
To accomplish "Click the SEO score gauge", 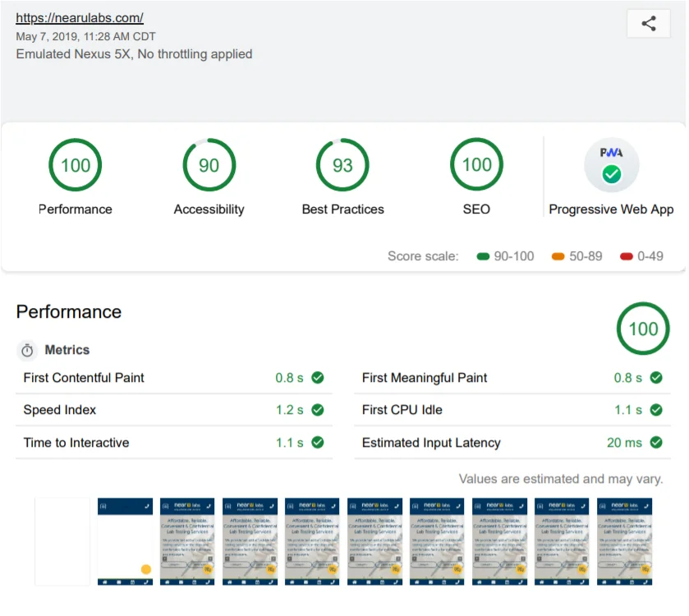I will 476,165.
